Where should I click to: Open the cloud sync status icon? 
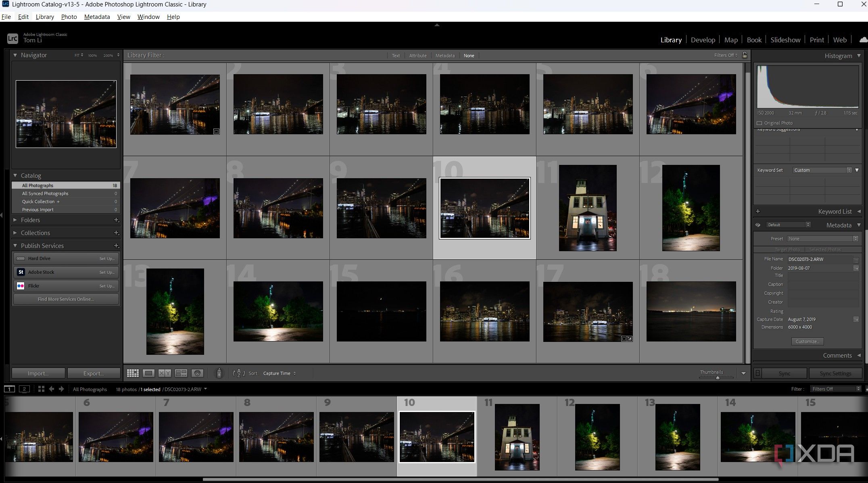click(x=863, y=40)
